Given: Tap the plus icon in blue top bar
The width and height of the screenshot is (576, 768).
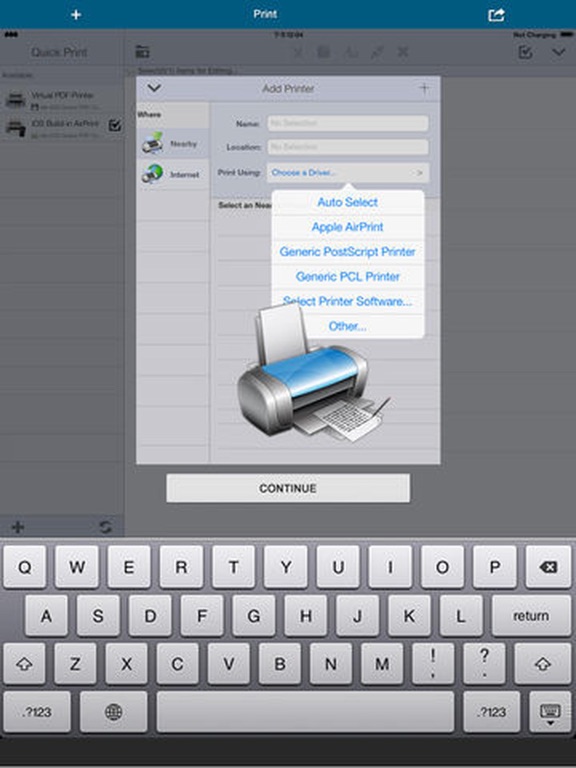Looking at the screenshot, I should (76, 15).
